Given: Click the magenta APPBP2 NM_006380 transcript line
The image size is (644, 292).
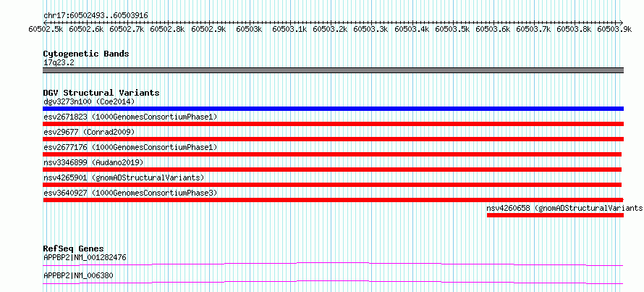Looking at the screenshot, I should click(x=334, y=282).
